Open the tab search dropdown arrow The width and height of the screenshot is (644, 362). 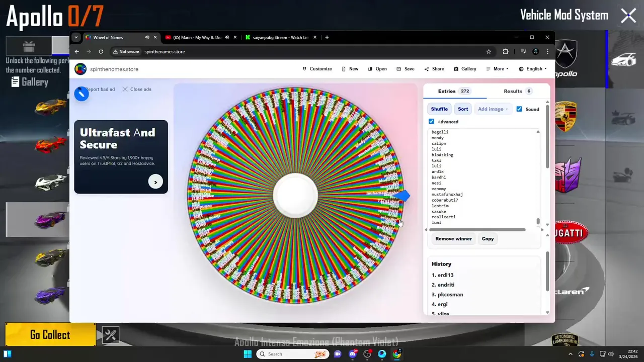click(76, 37)
